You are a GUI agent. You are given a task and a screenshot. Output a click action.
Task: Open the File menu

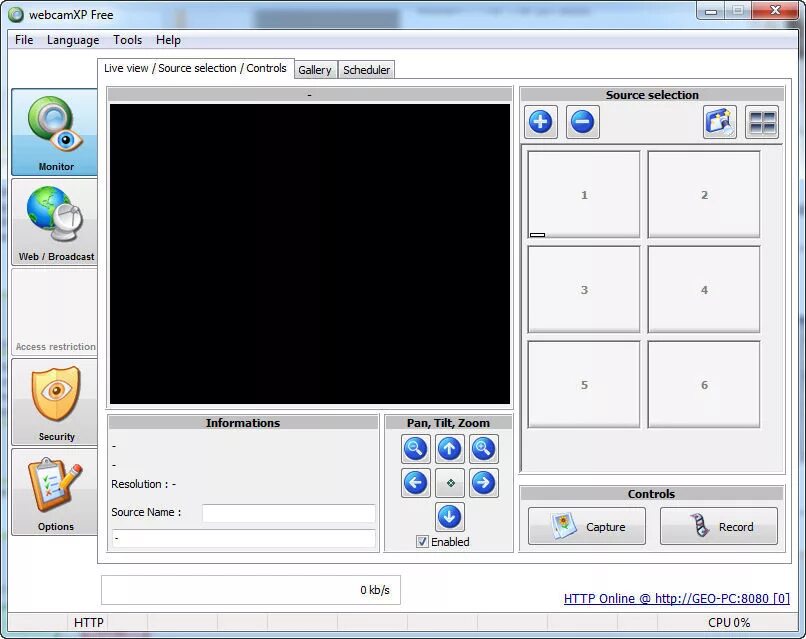[24, 40]
